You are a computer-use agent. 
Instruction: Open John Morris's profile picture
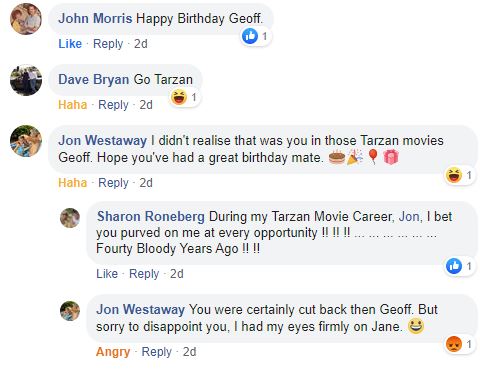[26, 19]
